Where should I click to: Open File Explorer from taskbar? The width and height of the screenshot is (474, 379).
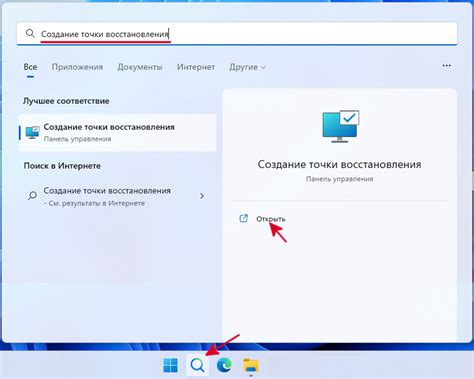point(251,365)
